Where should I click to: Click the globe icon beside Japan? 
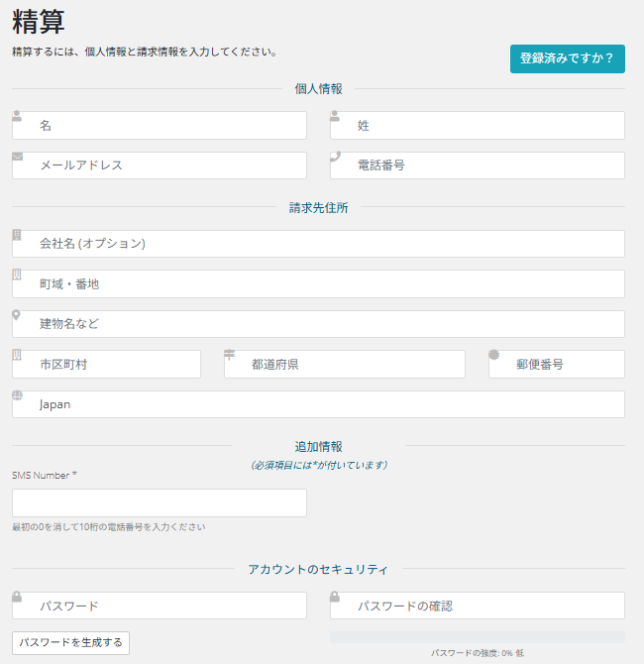tap(18, 395)
